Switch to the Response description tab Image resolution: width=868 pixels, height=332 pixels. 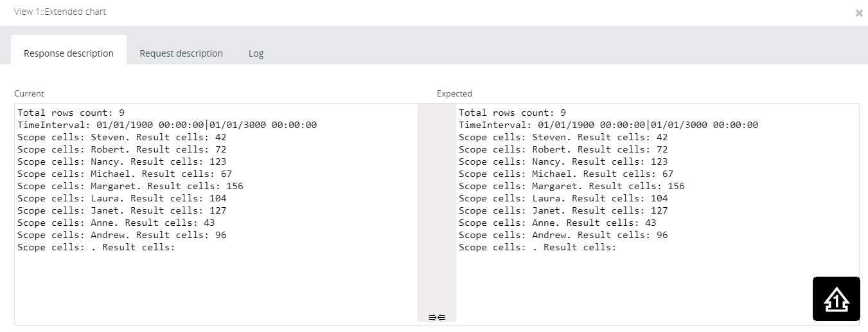[69, 53]
